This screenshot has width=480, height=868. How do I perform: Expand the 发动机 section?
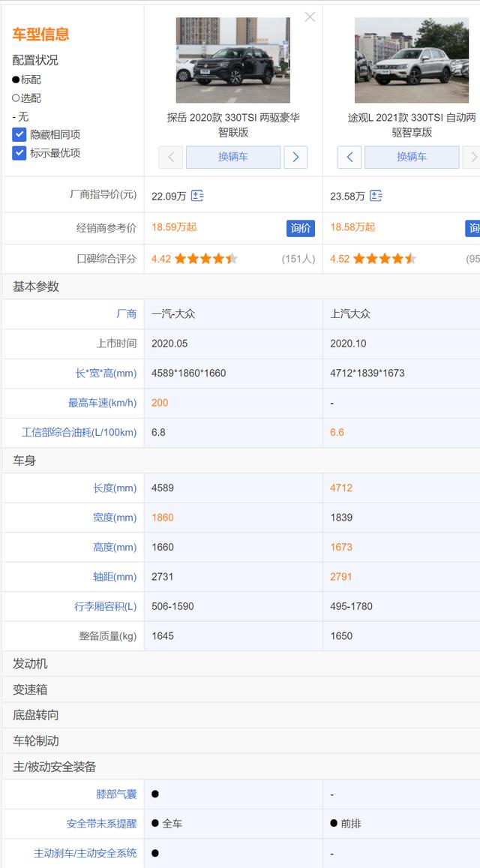point(241,664)
